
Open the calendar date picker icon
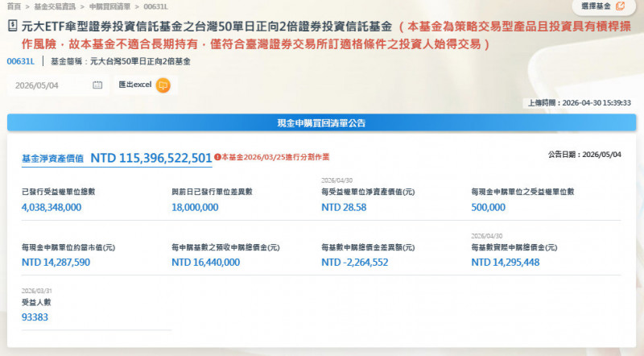[x=97, y=85]
